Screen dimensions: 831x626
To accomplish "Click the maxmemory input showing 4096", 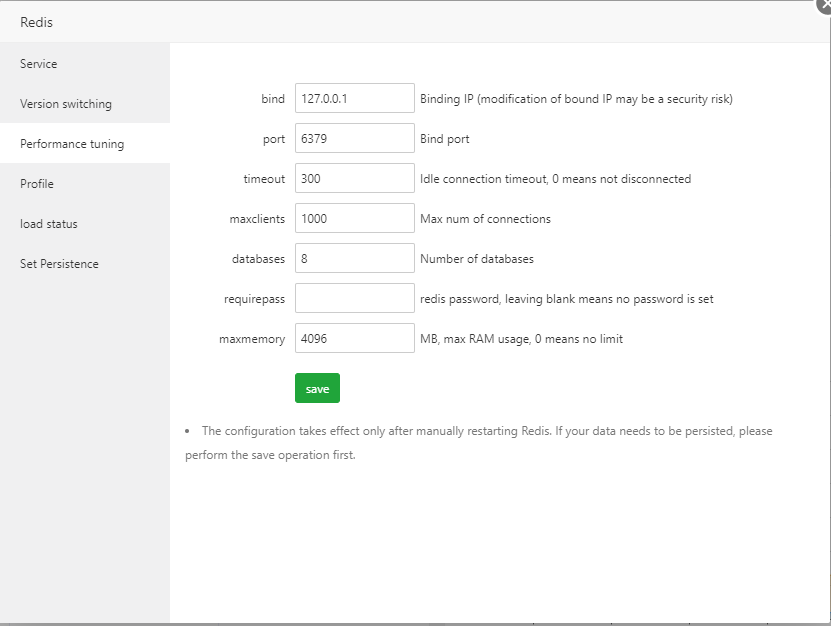I will pos(354,339).
